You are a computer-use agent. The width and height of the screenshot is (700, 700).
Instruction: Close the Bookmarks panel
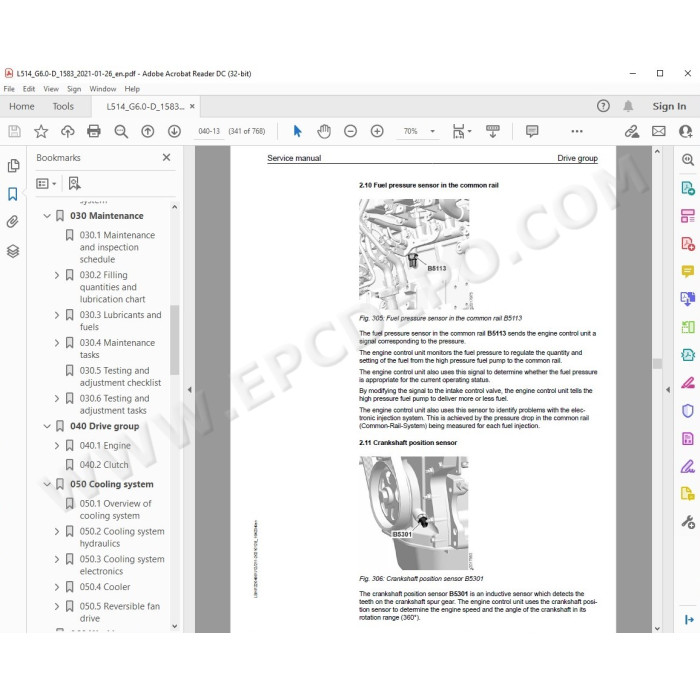[167, 157]
